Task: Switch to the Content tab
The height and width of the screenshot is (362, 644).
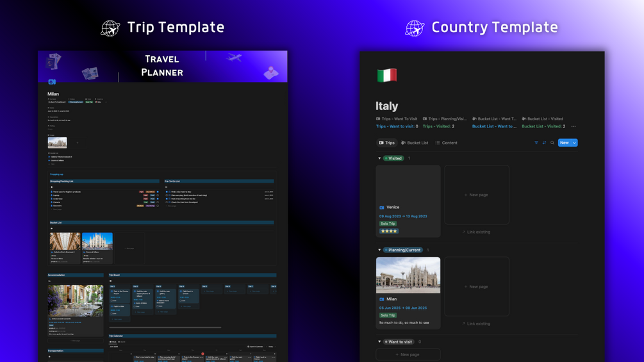Action: point(447,143)
